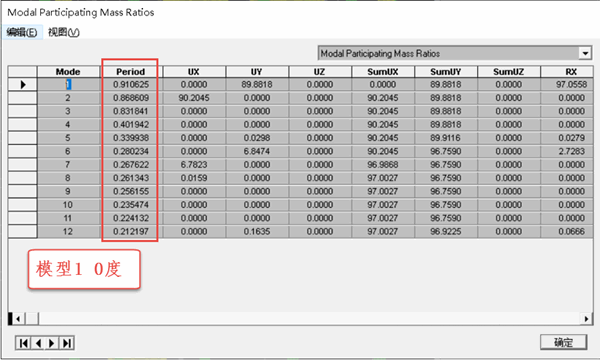Select Period cell 0.256155
The height and width of the screenshot is (360, 600).
point(131,191)
